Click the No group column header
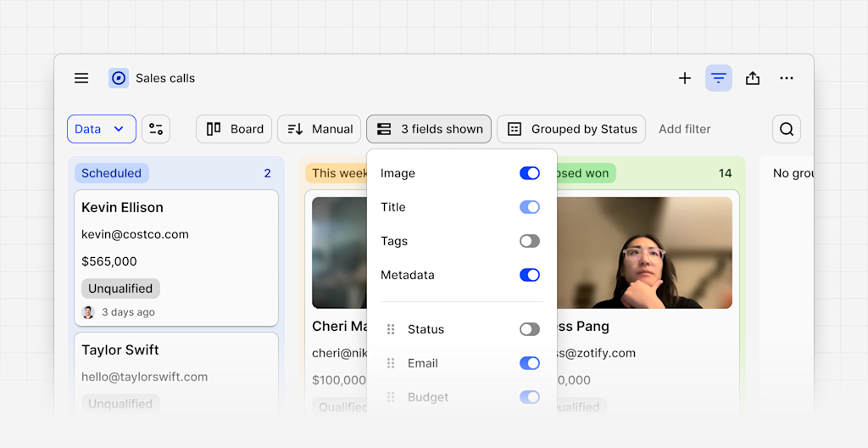 pos(793,173)
